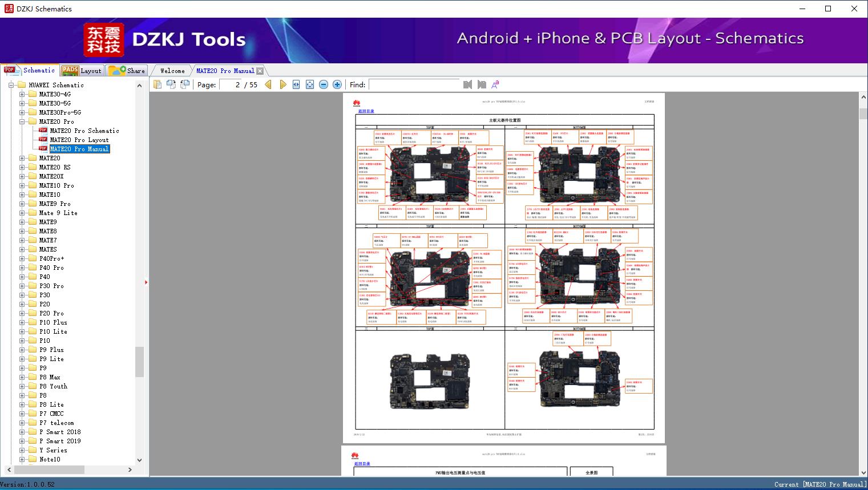Zoom out with the minus icon
This screenshot has width=868, height=490.
click(324, 84)
